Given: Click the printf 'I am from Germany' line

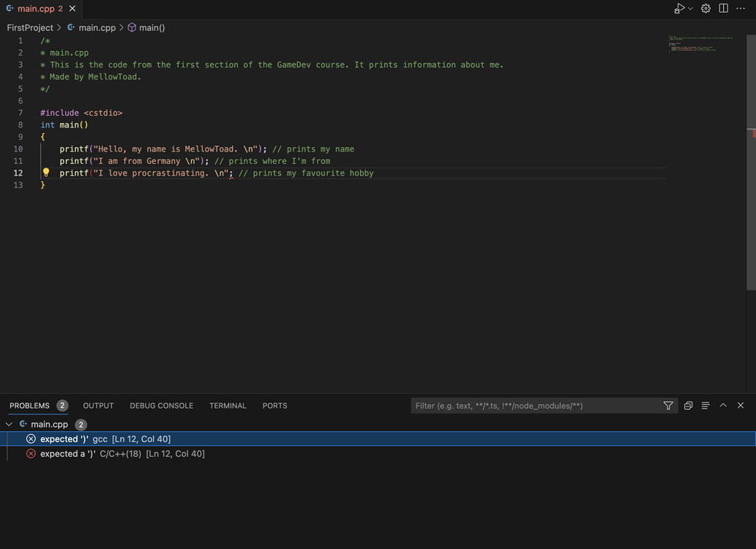Looking at the screenshot, I should click(x=195, y=161).
